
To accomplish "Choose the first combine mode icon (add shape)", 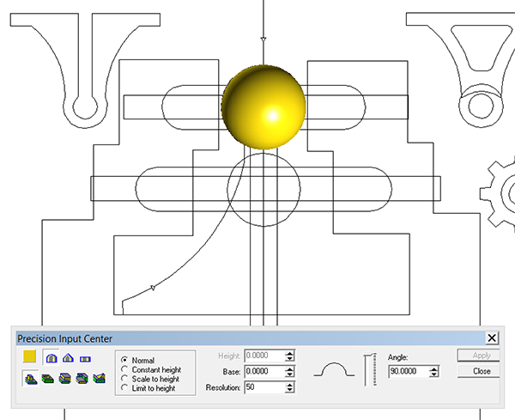I will pos(31,379).
